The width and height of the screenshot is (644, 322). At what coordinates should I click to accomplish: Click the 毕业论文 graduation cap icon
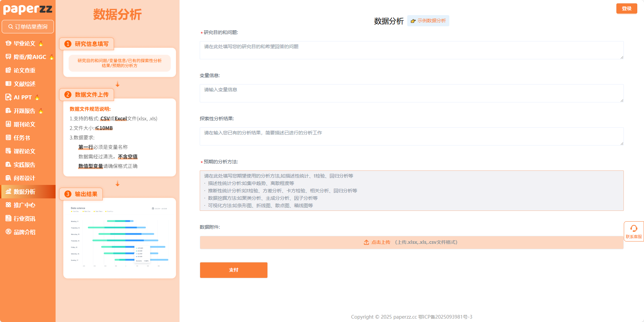click(8, 43)
